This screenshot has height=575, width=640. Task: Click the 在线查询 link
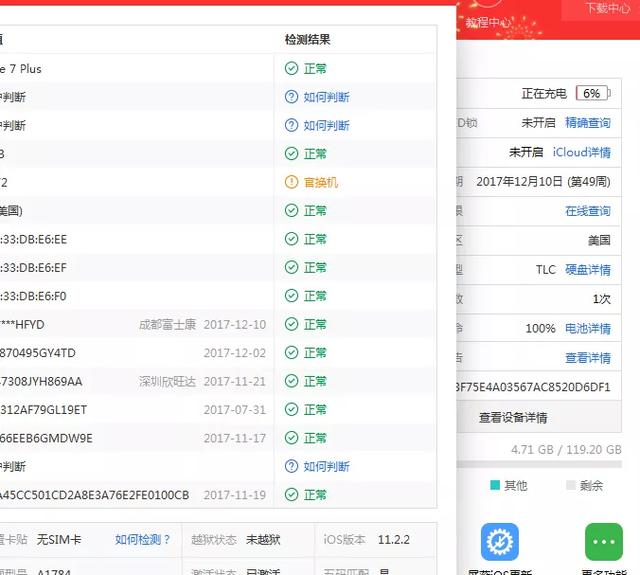point(587,211)
